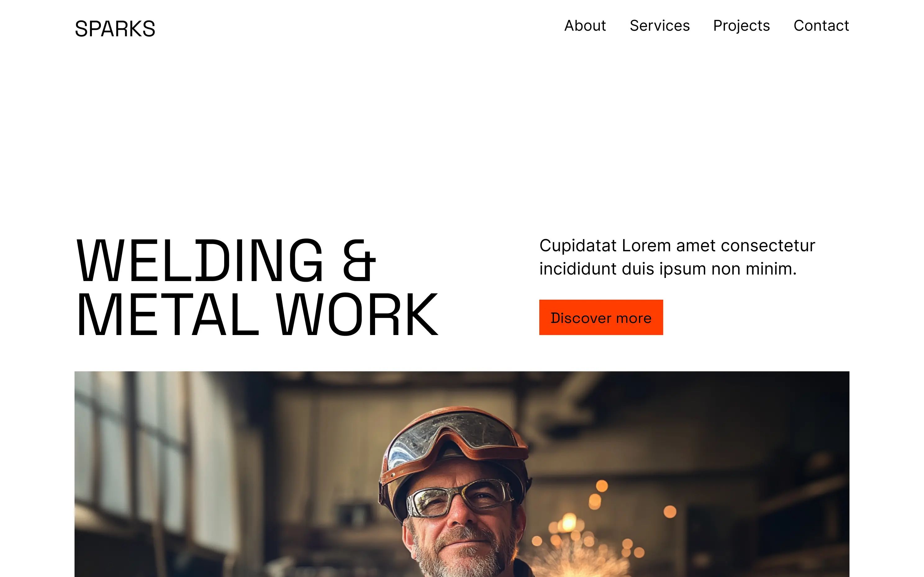Click the text line starting with Cupidatat Lorem
The image size is (924, 577).
(x=677, y=245)
